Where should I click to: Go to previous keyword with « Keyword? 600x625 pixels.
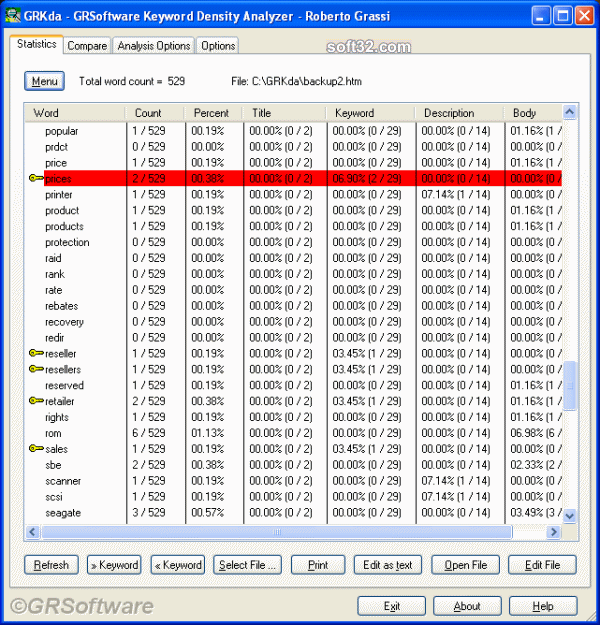[178, 565]
